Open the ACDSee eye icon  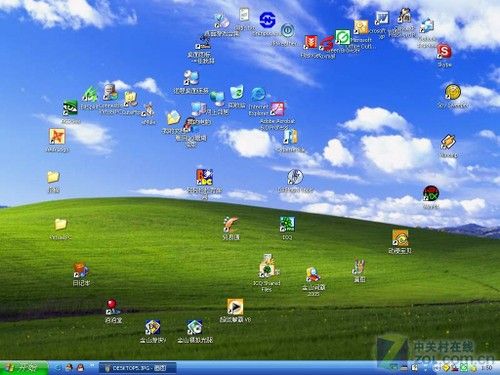point(70,108)
